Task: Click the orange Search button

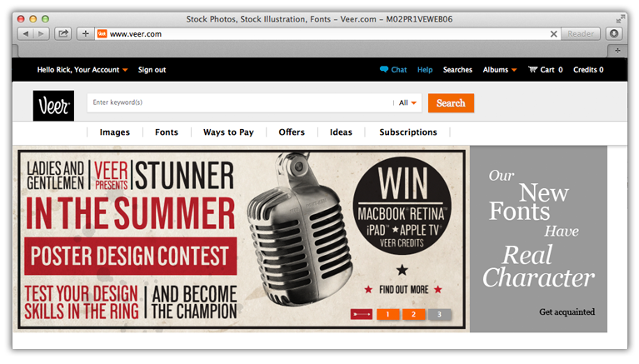Action: pyautogui.click(x=451, y=103)
